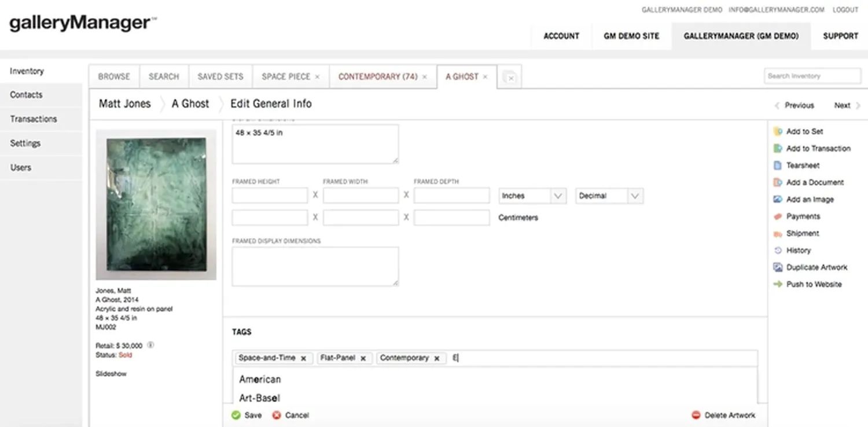Viewport: 868px width, 427px height.
Task: Click the display dimensions textarea with 48 × 35 4/5 in
Action: 315,143
